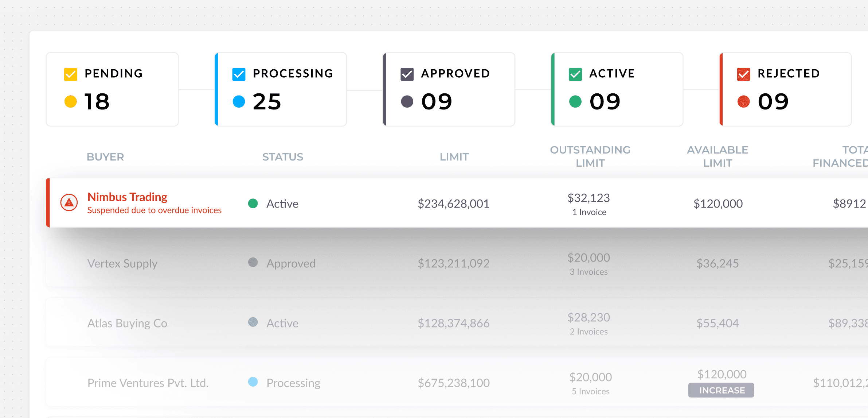Image resolution: width=868 pixels, height=418 pixels.
Task: Open the Atlas Buying Co row
Action: click(x=127, y=323)
